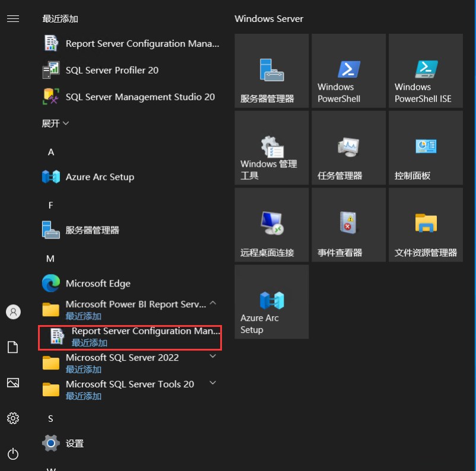Screen dimensions: 476x471
Task: Open the Documents icon in sidebar
Action: (x=12, y=347)
